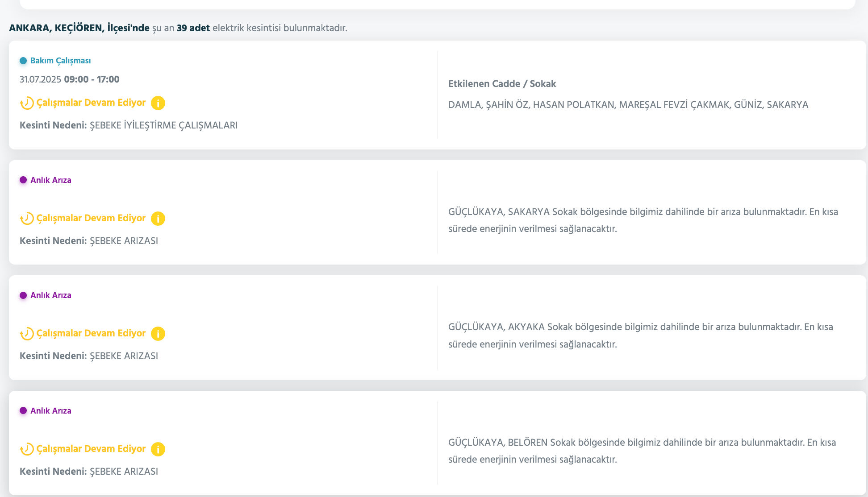Click clock status icon on BELÖREN Sokak card

click(x=27, y=449)
